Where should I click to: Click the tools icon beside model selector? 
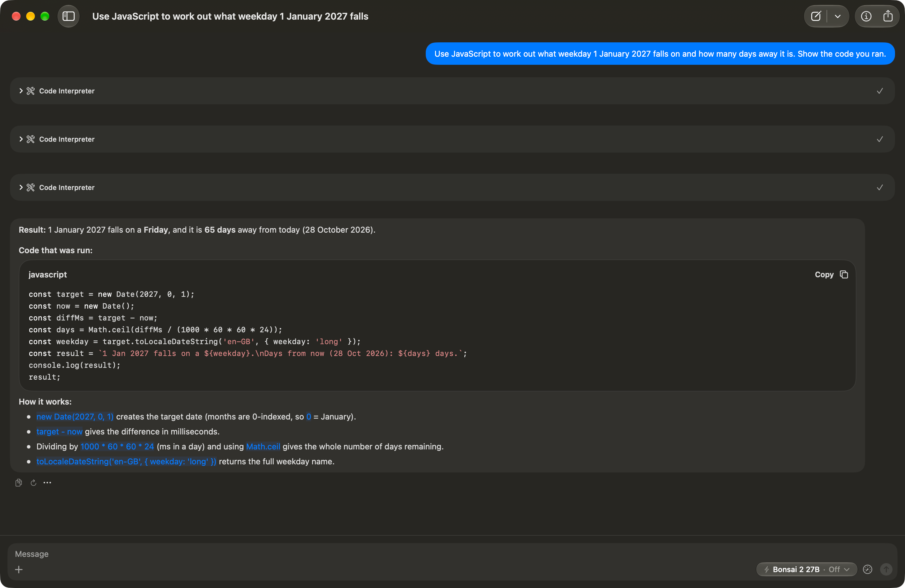(x=867, y=569)
